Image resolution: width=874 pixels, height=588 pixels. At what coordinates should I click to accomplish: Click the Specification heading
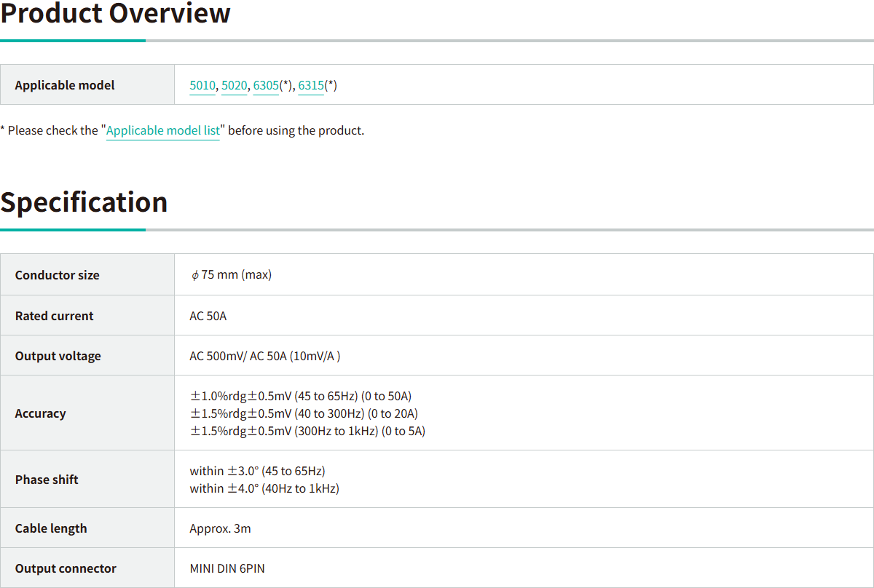(x=84, y=202)
